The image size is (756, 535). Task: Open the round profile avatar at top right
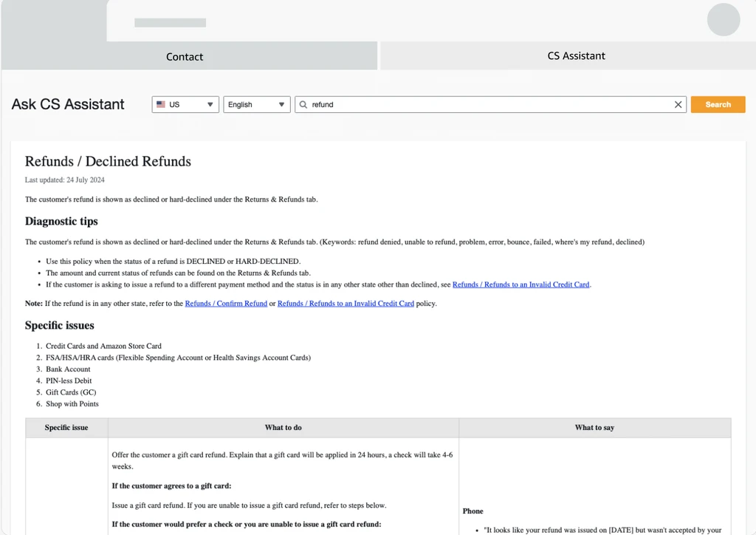point(723,20)
